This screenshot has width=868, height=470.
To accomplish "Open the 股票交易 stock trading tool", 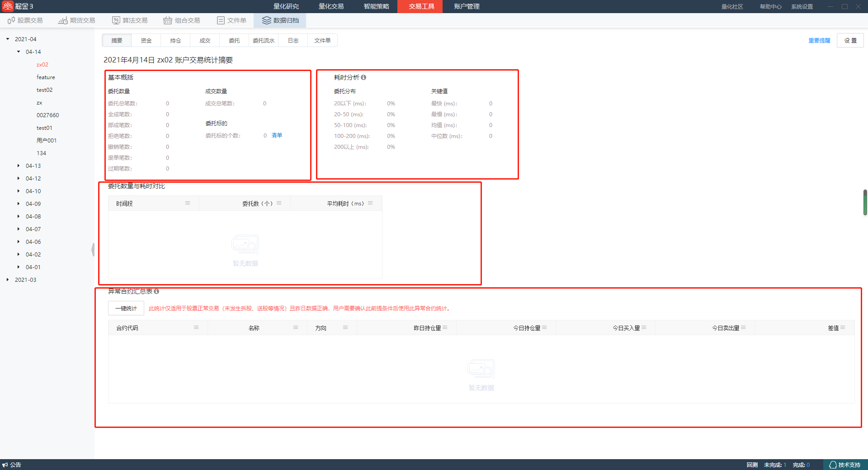I will [25, 20].
